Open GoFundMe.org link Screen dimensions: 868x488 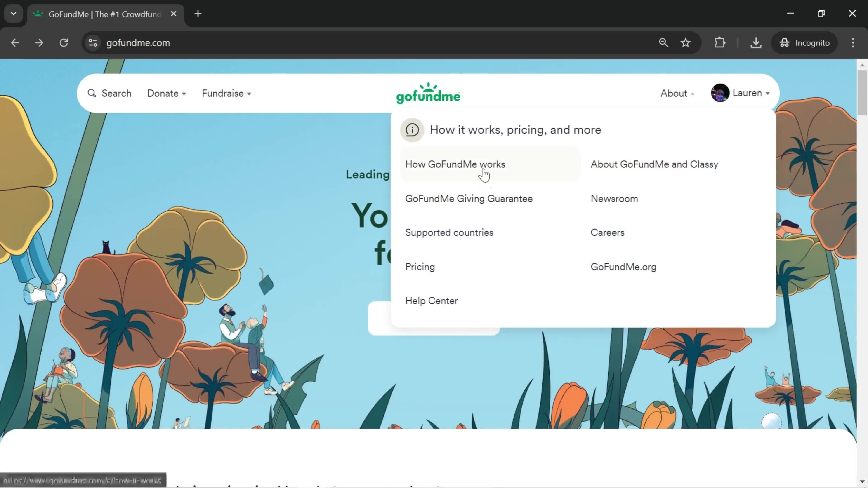click(x=623, y=267)
